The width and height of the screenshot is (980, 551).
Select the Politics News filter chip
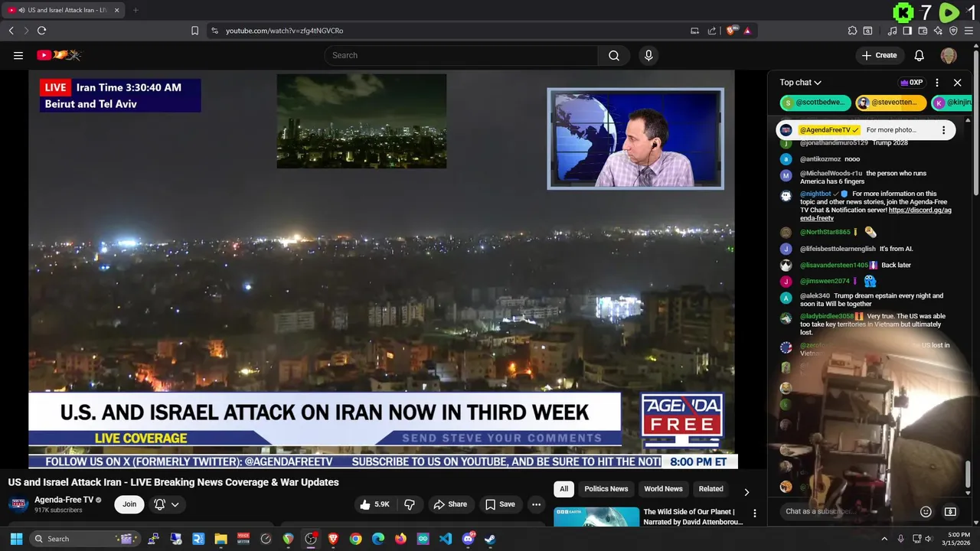click(606, 489)
